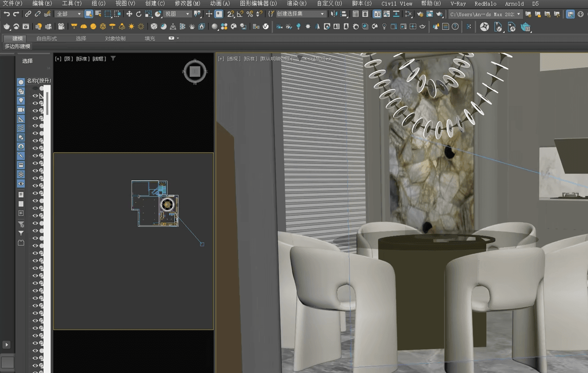588x373 pixels.
Task: Render the scene with the teapot icon
Action: coord(439,14)
